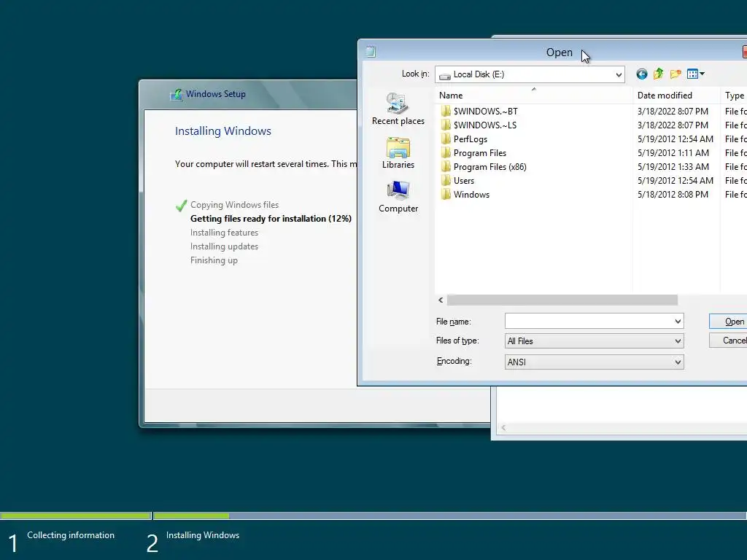This screenshot has width=747, height=560.
Task: Expand the File name history dropdown
Action: coord(678,322)
